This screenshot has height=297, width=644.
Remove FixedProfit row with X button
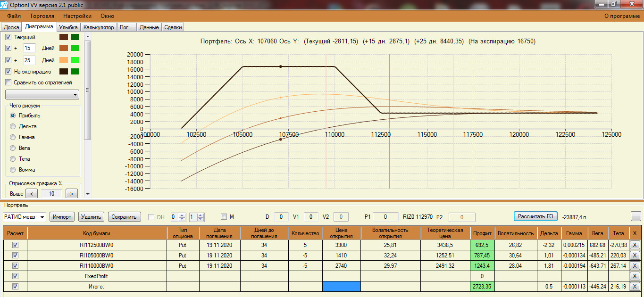pyautogui.click(x=635, y=276)
